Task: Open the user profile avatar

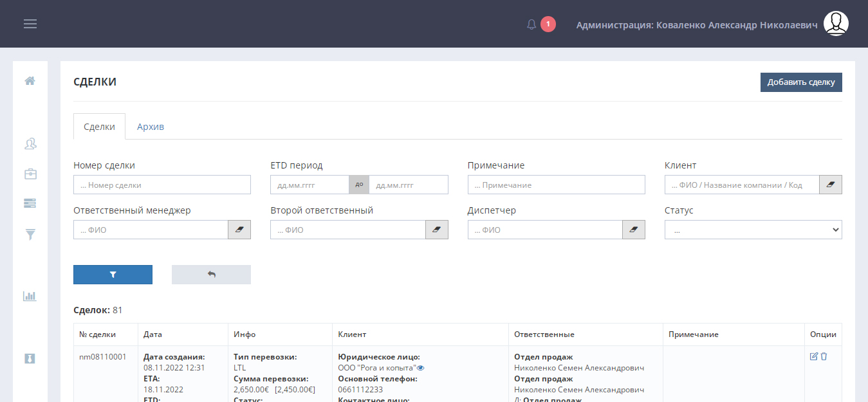Action: point(836,24)
